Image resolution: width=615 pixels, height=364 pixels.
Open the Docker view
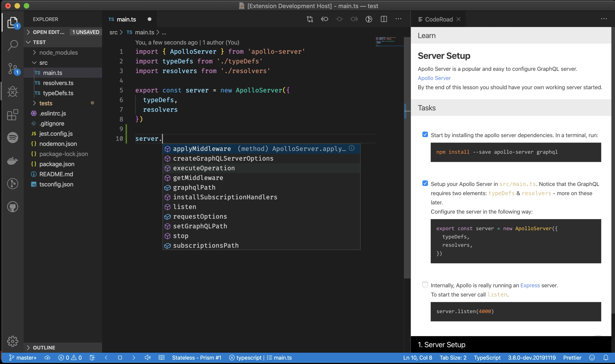tap(13, 161)
